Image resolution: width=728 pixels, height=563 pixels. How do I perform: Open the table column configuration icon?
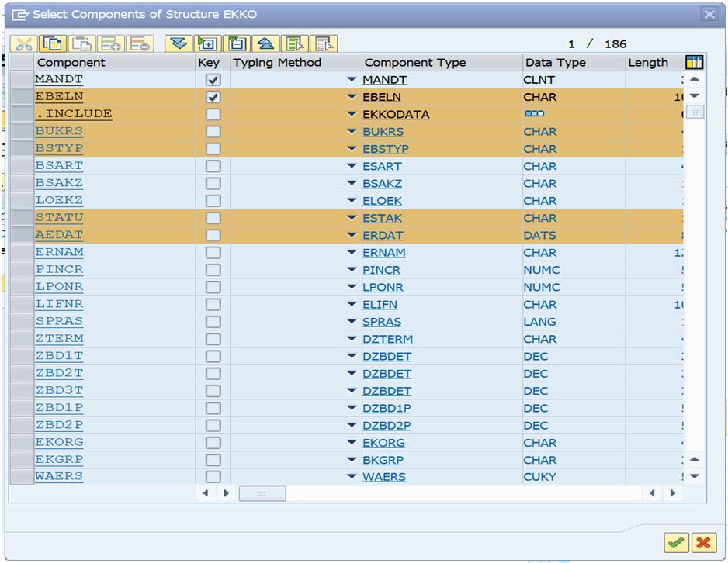click(x=694, y=62)
